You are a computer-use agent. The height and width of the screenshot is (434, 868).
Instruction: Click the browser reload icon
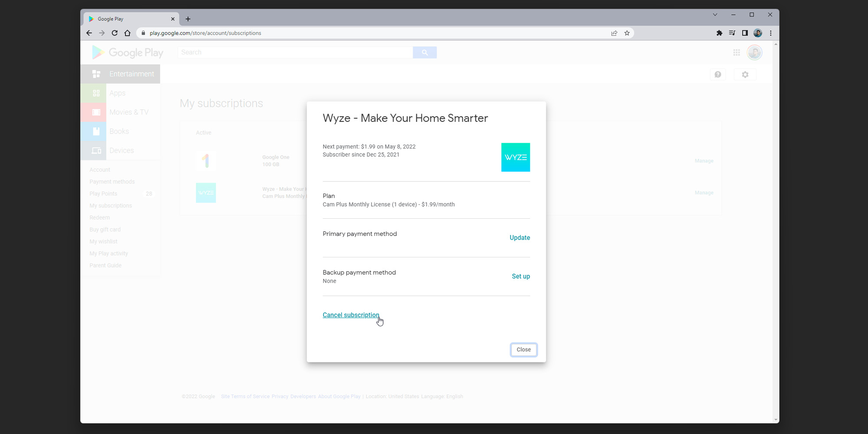pyautogui.click(x=115, y=33)
